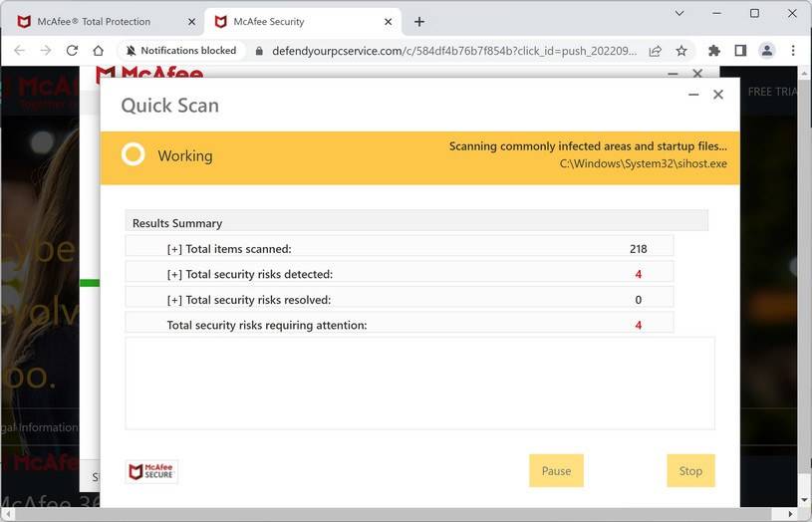Click the McAfee SECURE badge
Image resolution: width=812 pixels, height=522 pixels.
pyautogui.click(x=151, y=472)
